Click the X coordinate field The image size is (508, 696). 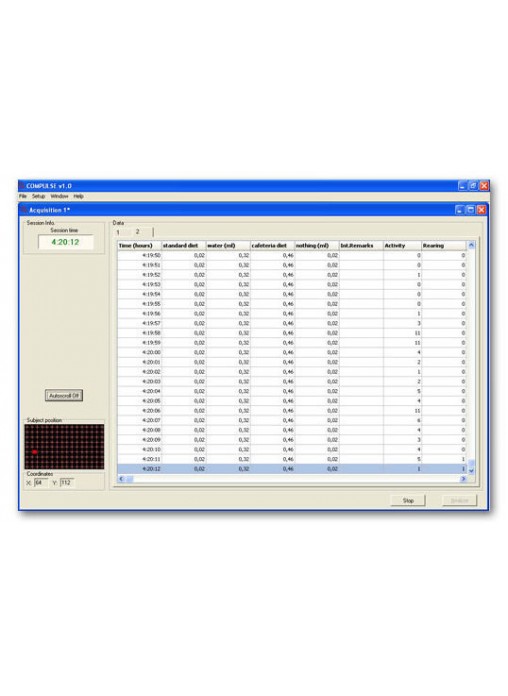pyautogui.click(x=41, y=482)
